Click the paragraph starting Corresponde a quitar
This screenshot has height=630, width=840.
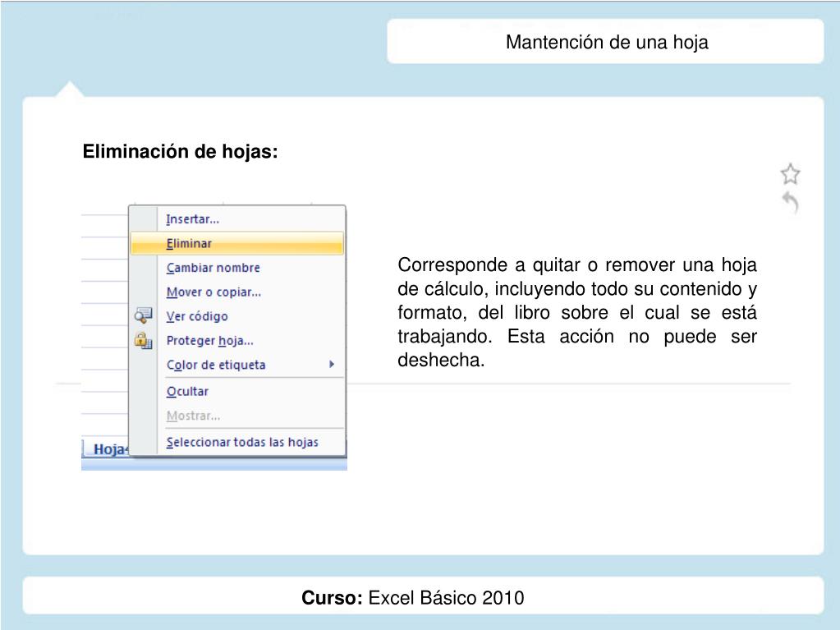(577, 312)
